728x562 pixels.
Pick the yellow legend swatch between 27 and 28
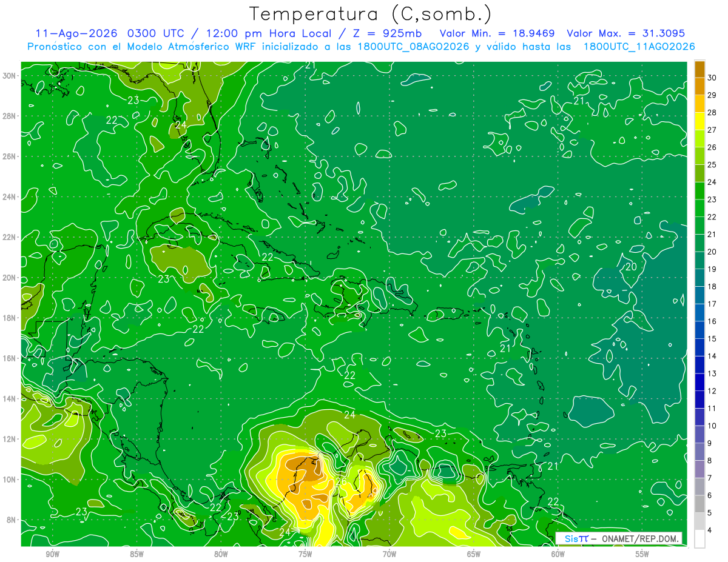(x=699, y=121)
